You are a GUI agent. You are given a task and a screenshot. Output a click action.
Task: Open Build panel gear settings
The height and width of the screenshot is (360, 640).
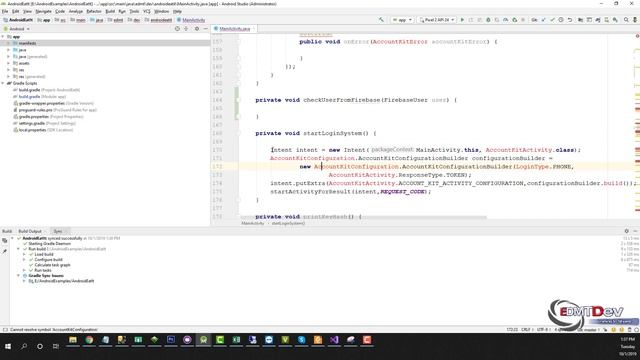[627, 231]
